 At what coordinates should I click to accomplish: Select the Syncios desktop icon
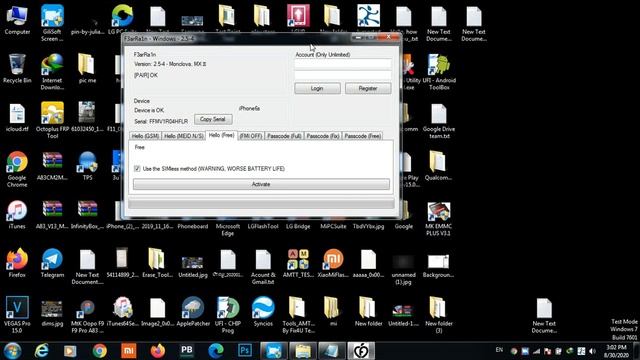(x=263, y=312)
